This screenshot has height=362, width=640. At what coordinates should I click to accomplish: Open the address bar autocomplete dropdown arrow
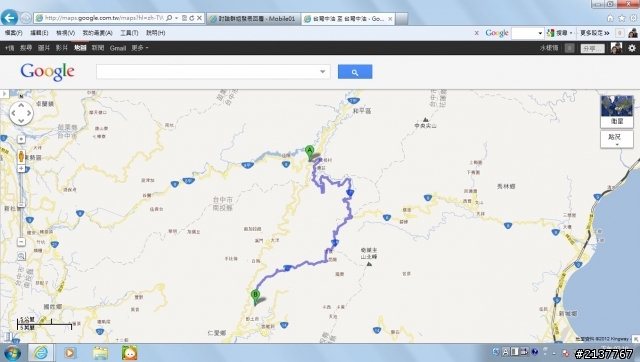[176, 18]
